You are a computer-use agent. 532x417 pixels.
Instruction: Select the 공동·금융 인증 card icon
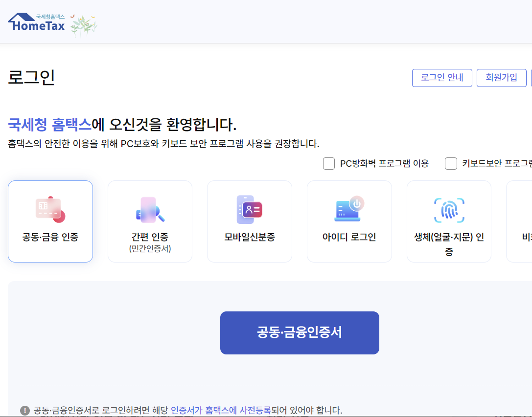(x=50, y=209)
